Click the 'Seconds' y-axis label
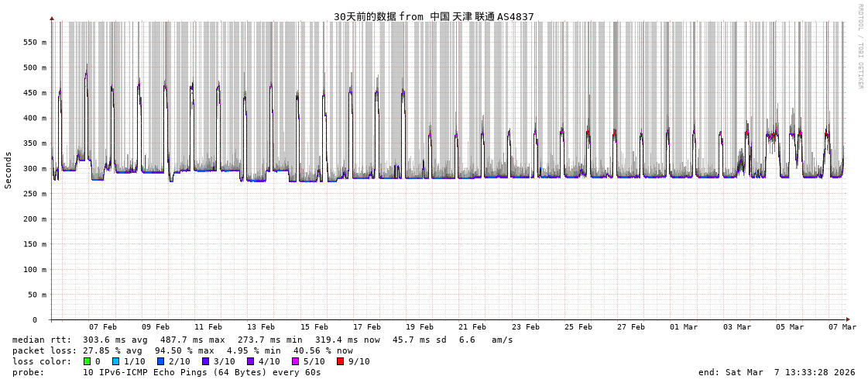This screenshot has height=383, width=868. point(9,170)
